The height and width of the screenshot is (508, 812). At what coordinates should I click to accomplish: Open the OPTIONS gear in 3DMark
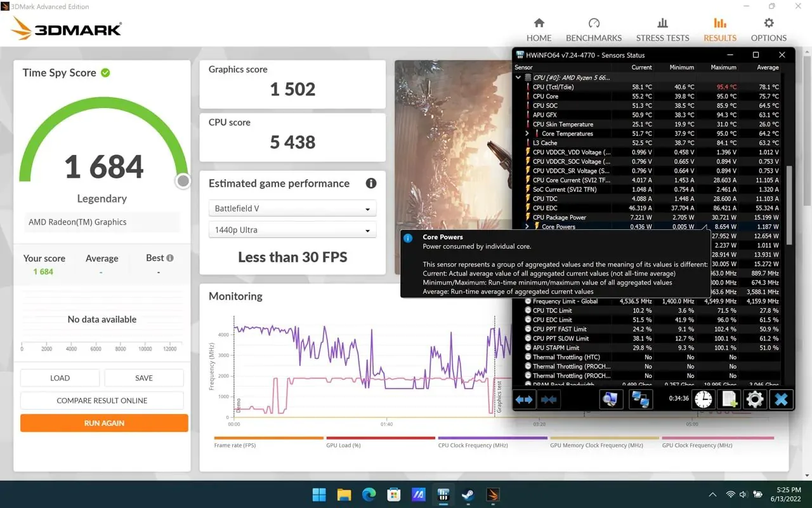tap(769, 30)
